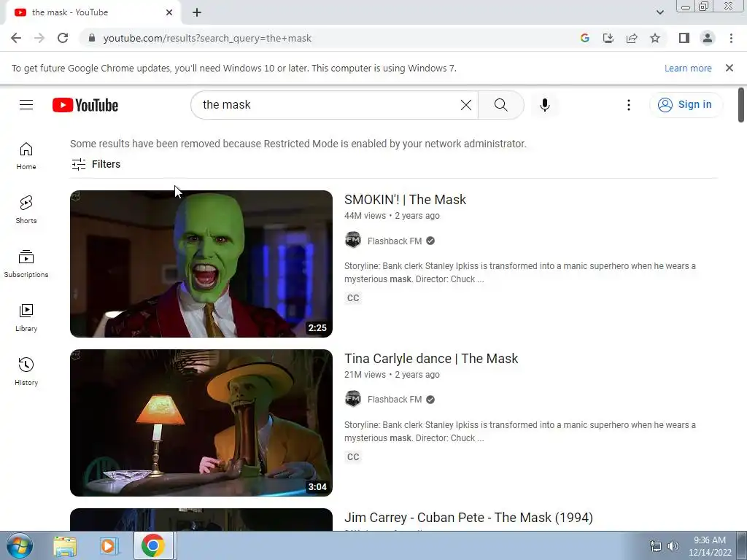Open the Tina Carlyle dance video thumbnail
Viewport: 747px width, 560px height.
[201, 423]
